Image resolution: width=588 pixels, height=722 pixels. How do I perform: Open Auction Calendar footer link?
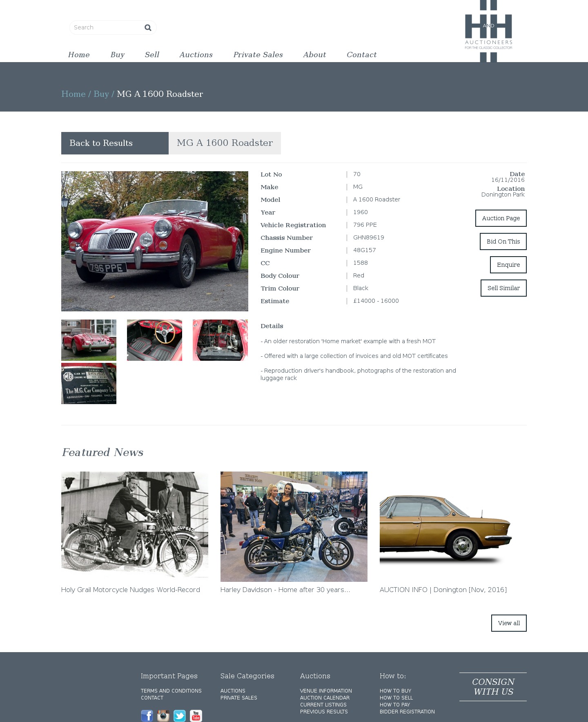[325, 698]
